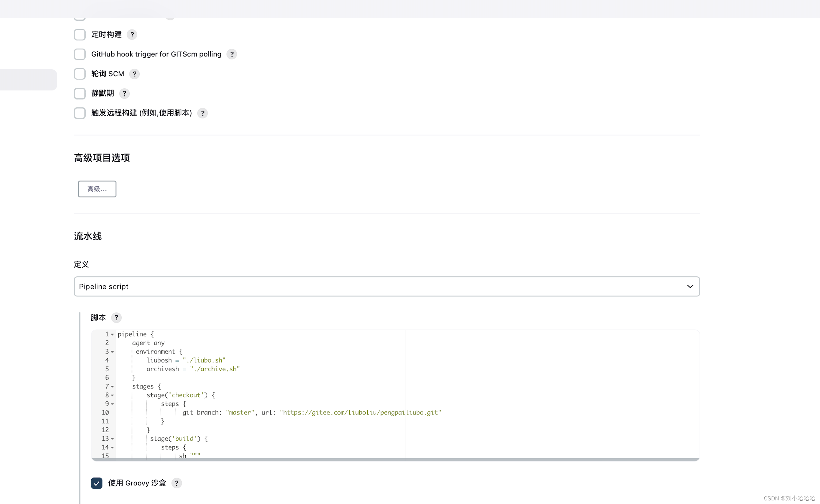Click line number 10 in gutter

[x=105, y=413]
